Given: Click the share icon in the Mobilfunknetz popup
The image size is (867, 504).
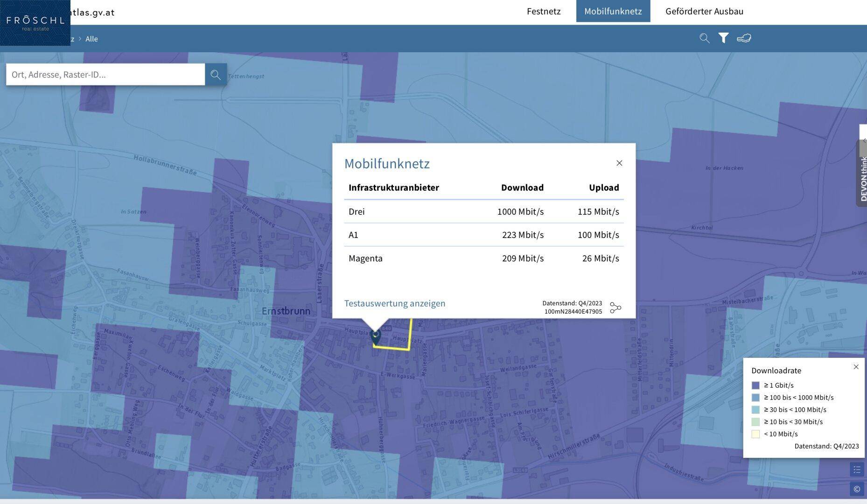Looking at the screenshot, I should click(x=615, y=308).
